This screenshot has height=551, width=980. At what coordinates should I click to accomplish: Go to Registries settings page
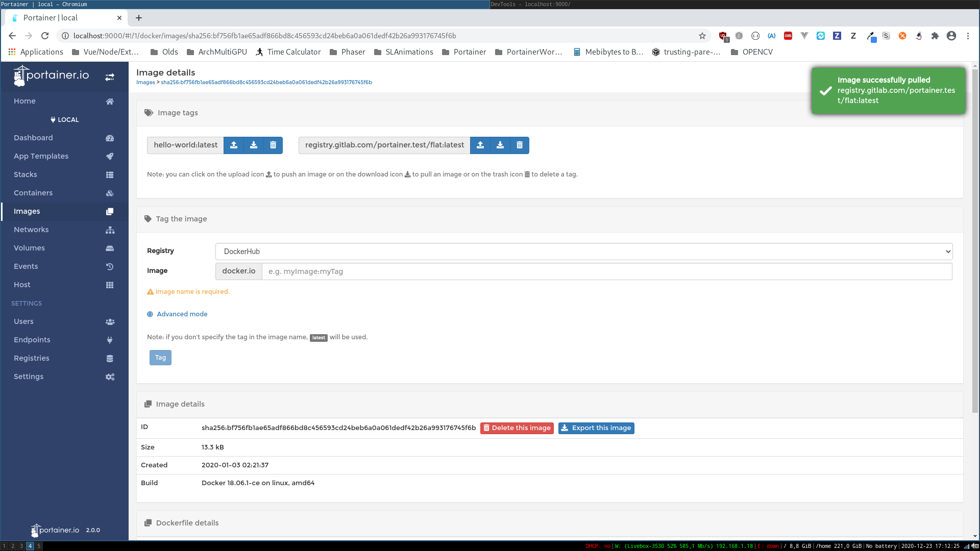[32, 358]
